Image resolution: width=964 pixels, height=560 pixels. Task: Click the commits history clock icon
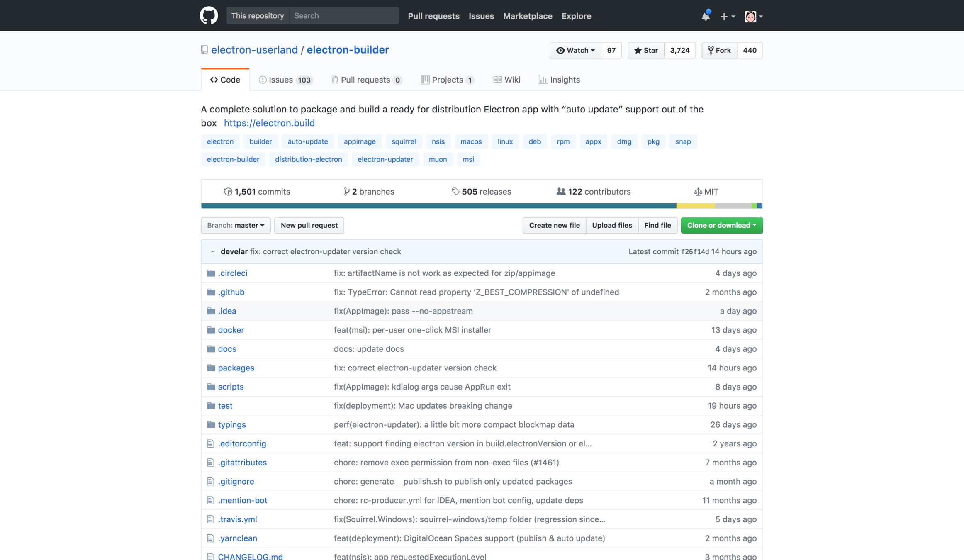tap(228, 192)
